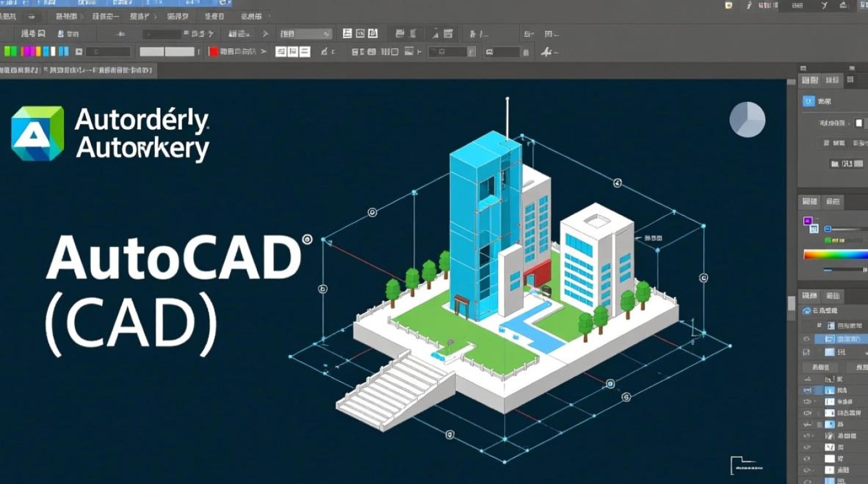Click the rainbow color spectrum bar
The width and height of the screenshot is (868, 484).
pos(835,254)
